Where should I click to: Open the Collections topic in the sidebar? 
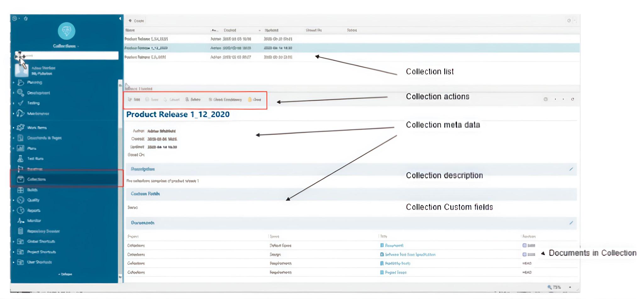pyautogui.click(x=66, y=179)
